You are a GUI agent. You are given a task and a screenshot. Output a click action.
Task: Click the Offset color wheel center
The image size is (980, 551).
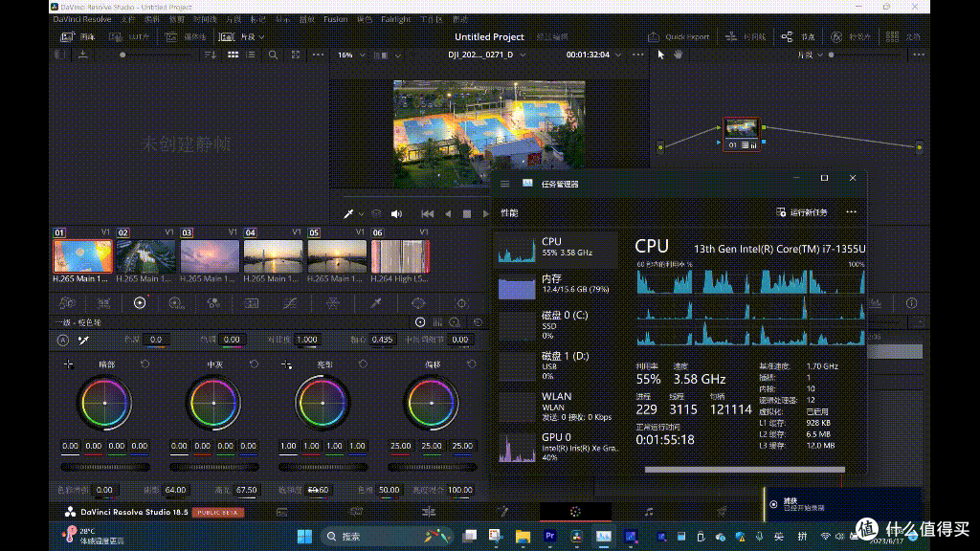pyautogui.click(x=432, y=403)
